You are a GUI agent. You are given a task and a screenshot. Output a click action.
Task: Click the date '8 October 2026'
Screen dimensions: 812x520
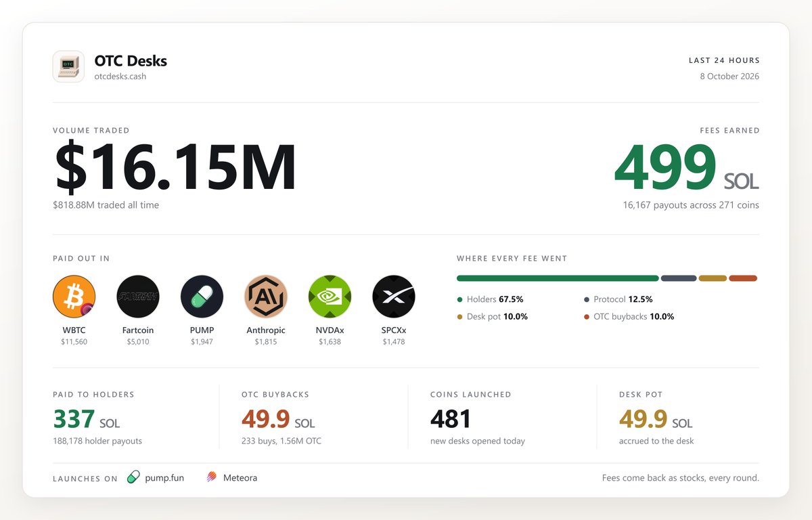coord(729,77)
